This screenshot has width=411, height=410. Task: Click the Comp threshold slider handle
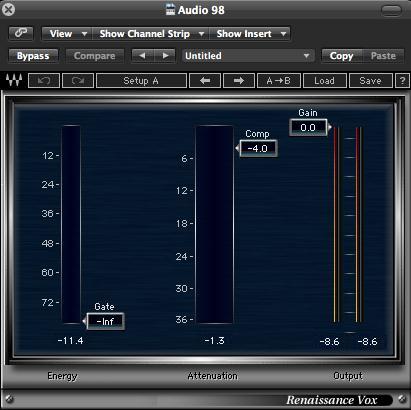[x=237, y=148]
